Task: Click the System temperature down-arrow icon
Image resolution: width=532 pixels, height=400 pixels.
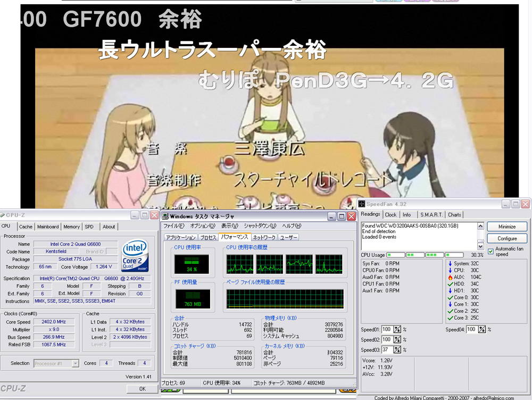Action: 450,264
